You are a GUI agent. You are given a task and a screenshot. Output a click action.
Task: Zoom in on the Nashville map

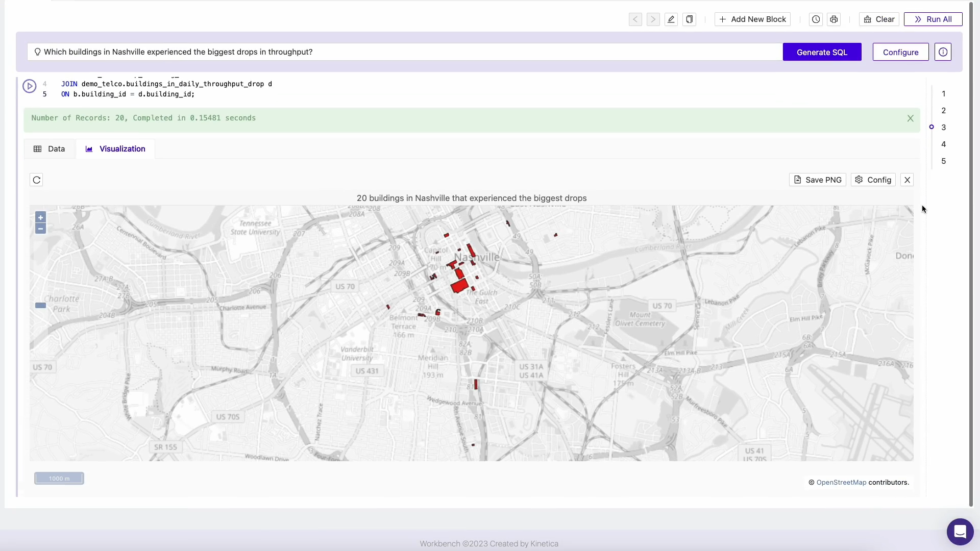(x=40, y=217)
